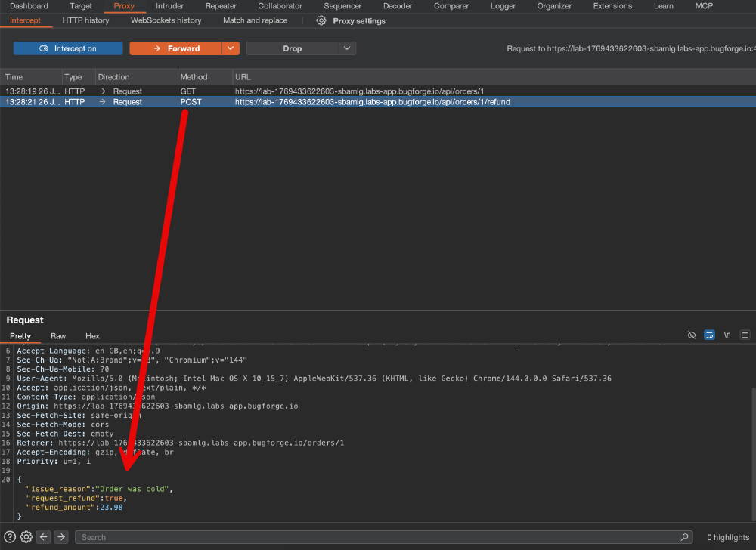
Task: Switch to the Repeater tab
Action: pyautogui.click(x=221, y=6)
